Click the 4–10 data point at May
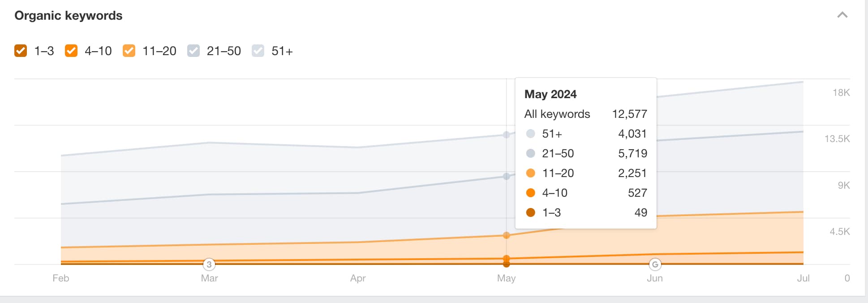The width and height of the screenshot is (868, 303). (506, 258)
